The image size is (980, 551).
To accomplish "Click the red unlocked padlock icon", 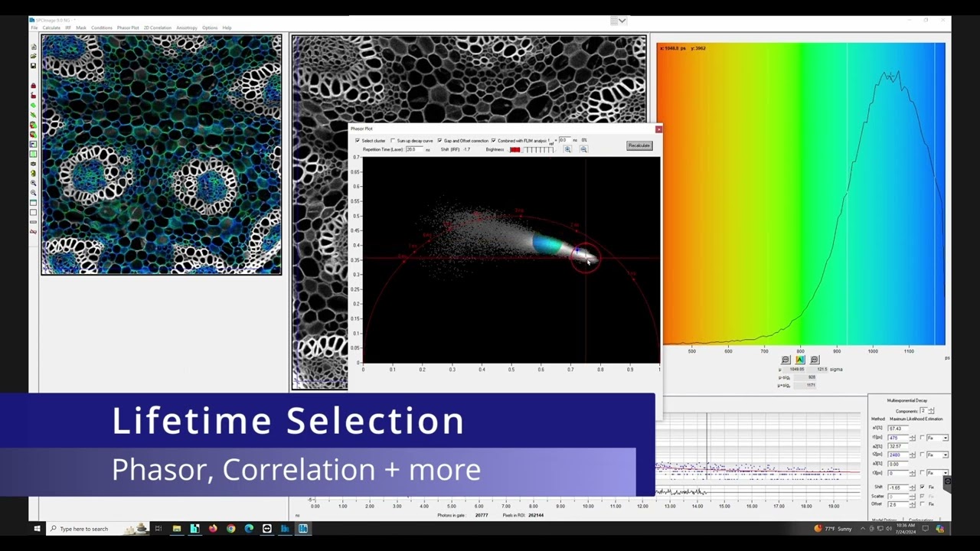I will coord(34,96).
